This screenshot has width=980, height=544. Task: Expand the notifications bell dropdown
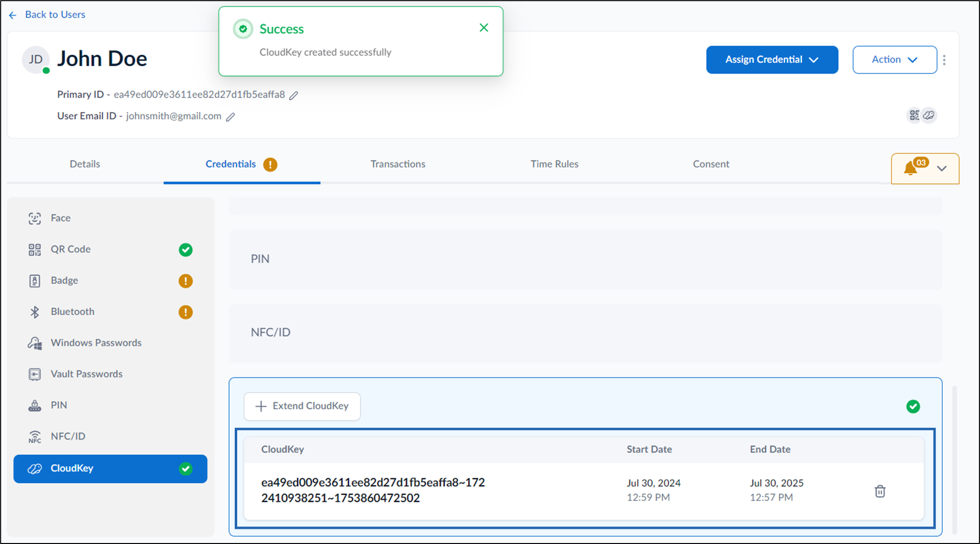(925, 169)
